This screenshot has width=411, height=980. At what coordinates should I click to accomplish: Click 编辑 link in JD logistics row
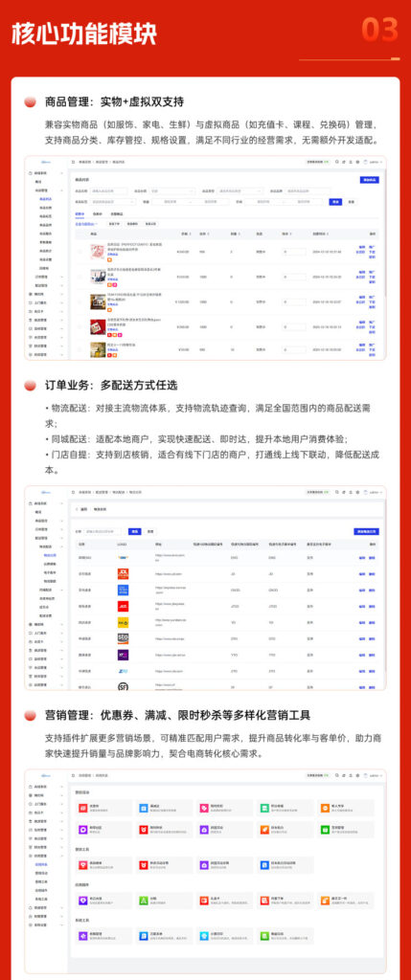click(x=362, y=574)
